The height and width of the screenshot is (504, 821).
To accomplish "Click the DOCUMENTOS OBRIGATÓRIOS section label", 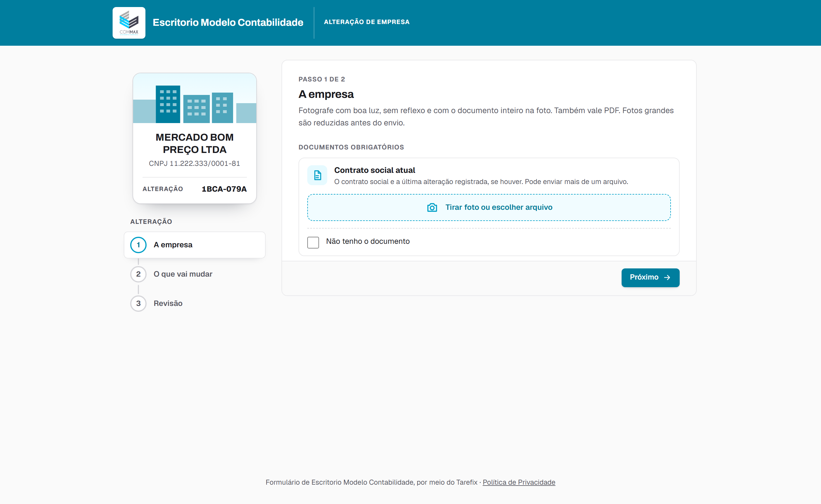I will (x=351, y=147).
